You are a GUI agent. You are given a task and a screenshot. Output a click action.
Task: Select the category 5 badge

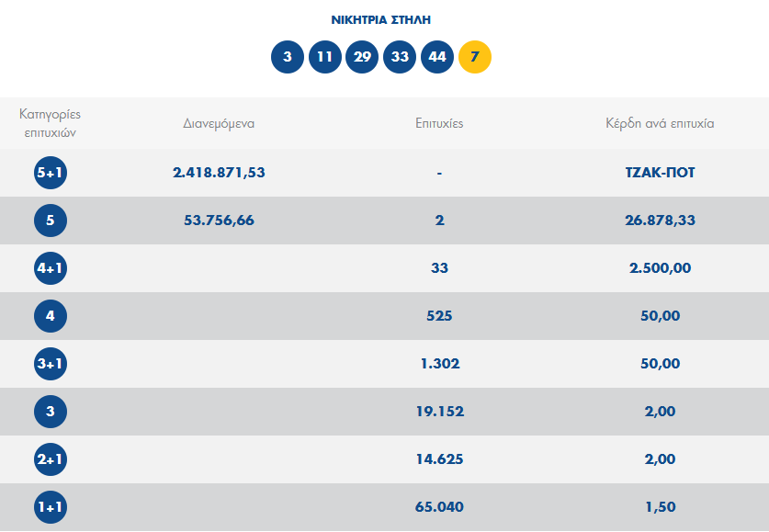(51, 221)
